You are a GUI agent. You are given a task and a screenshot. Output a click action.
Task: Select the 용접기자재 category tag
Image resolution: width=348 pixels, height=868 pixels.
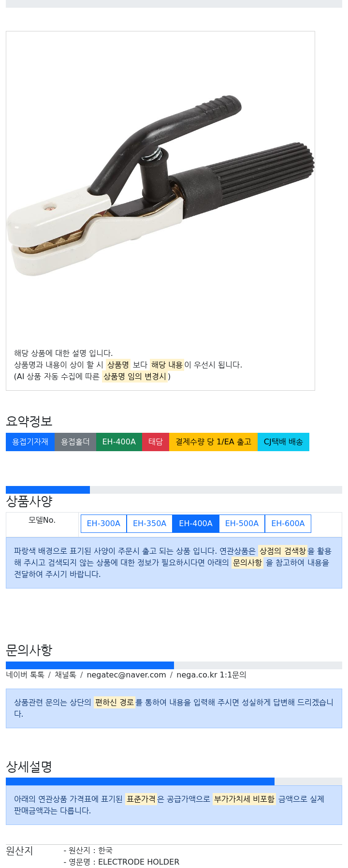tap(30, 442)
